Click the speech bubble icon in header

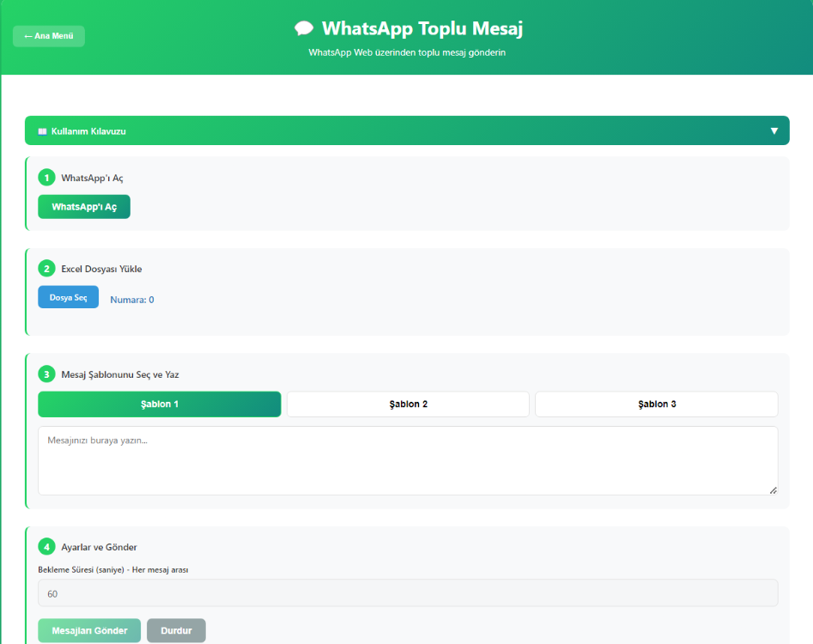(304, 28)
